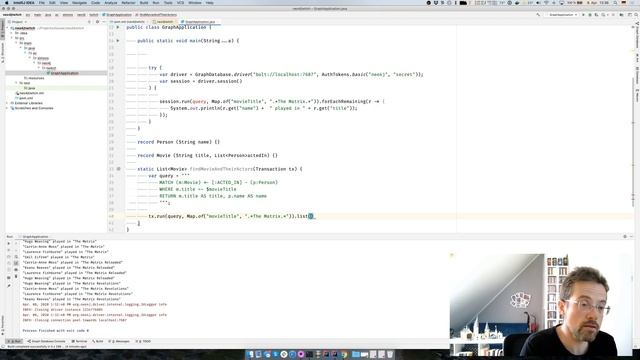Image resolution: width=640 pixels, height=360 pixels.
Task: Open the Build menu
Action: click(144, 2)
